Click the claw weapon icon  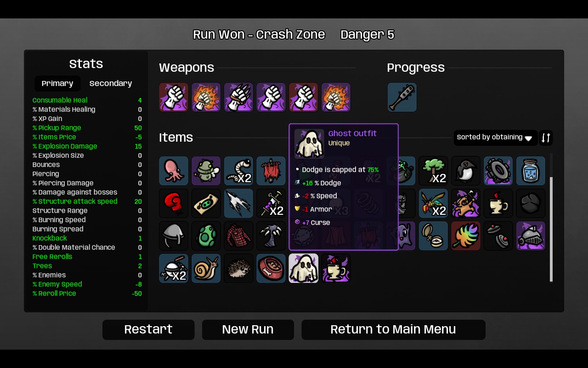238,97
